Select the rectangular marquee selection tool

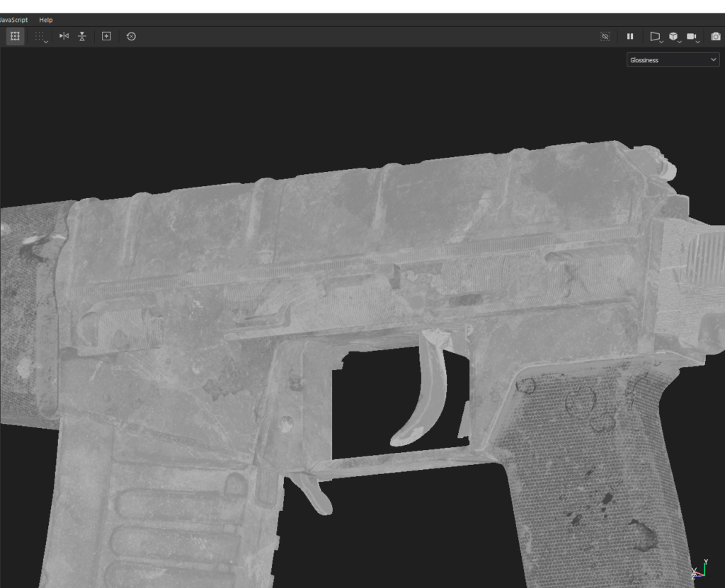15,36
